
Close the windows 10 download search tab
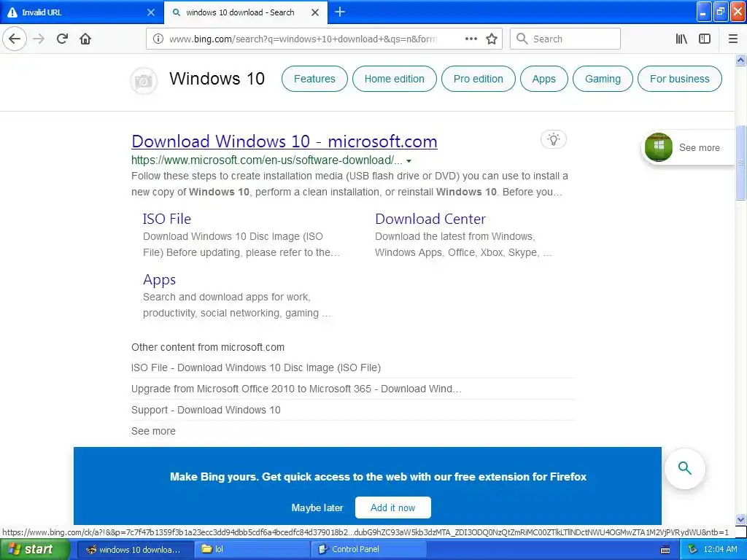tap(315, 12)
